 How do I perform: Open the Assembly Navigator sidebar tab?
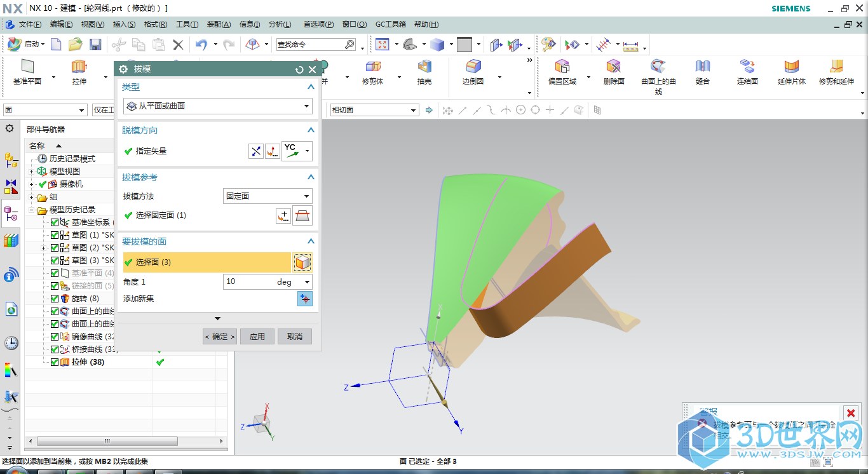click(11, 159)
